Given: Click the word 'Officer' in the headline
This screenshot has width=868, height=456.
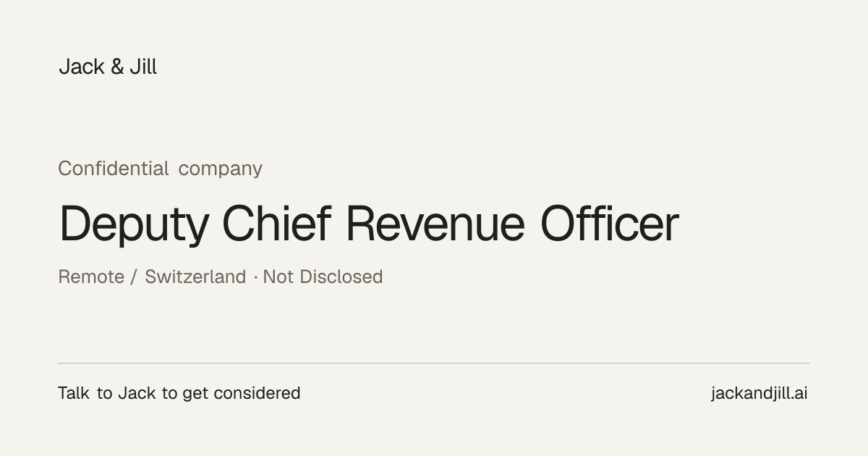Looking at the screenshot, I should pyautogui.click(x=610, y=223).
